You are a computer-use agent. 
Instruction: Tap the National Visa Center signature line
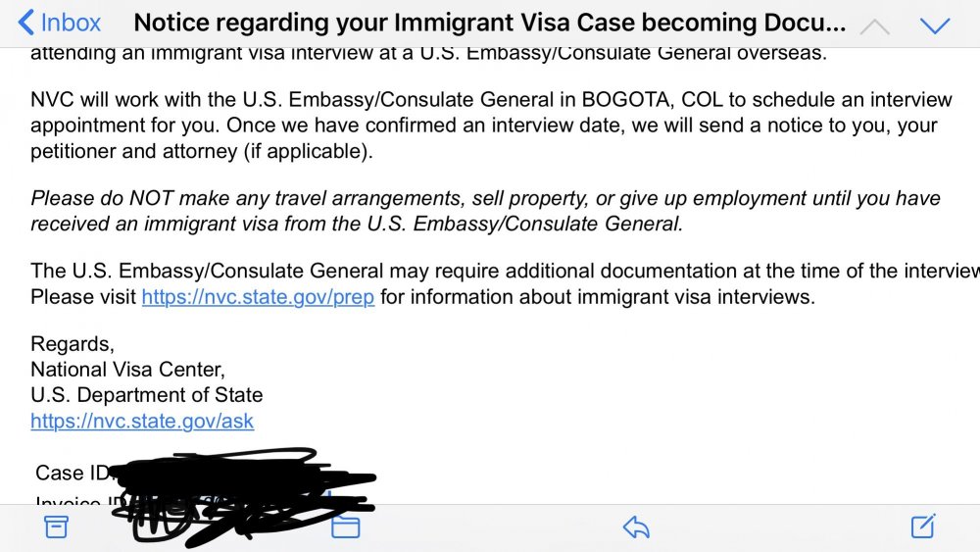pos(127,370)
